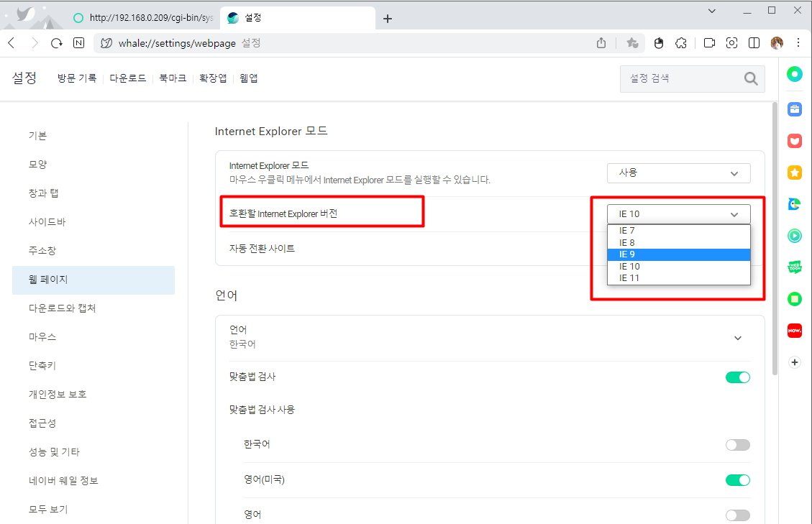Screen dimensions: 812x524
Task: Toggle the 맞춤법 검사 switch
Action: [737, 377]
